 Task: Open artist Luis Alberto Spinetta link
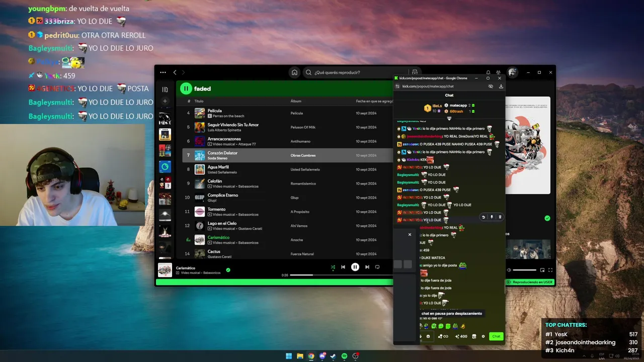click(x=225, y=130)
